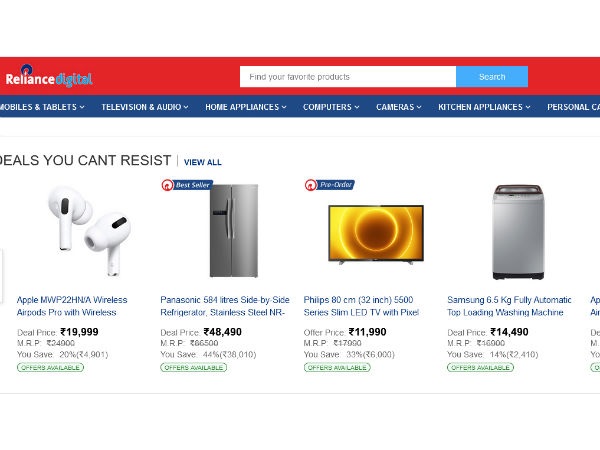Click the View All deals link

point(203,162)
